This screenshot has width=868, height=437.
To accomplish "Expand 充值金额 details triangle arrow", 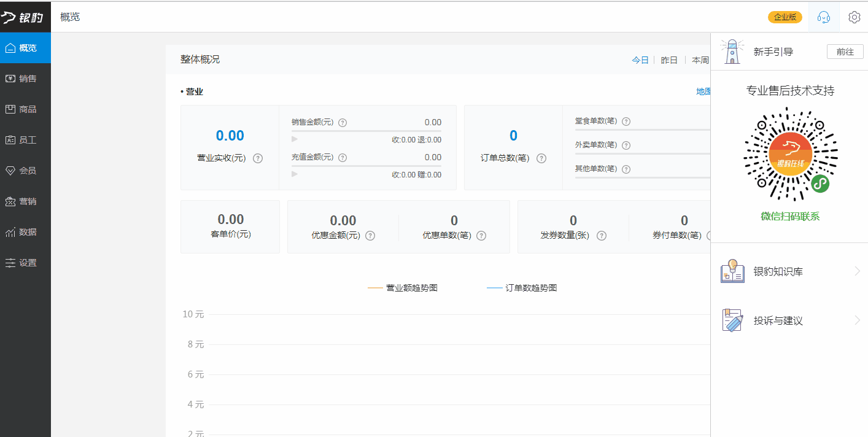I will 295,174.
